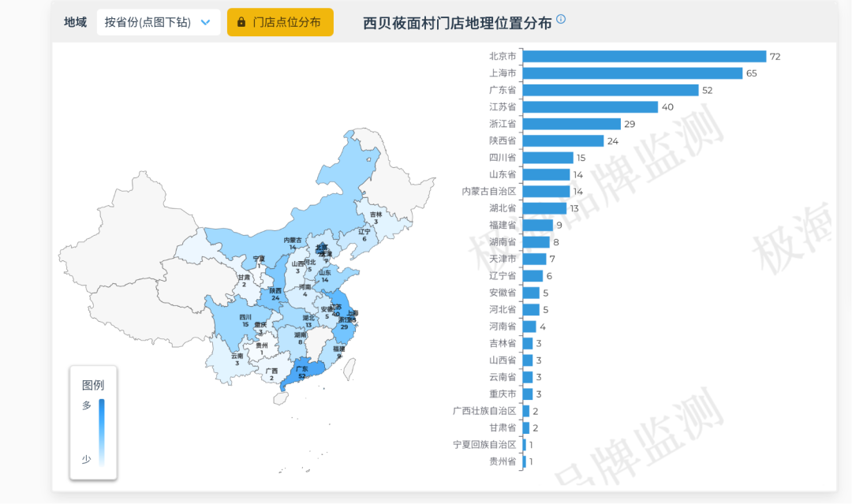Click the 福建省 bar showing 9

pos(538,226)
